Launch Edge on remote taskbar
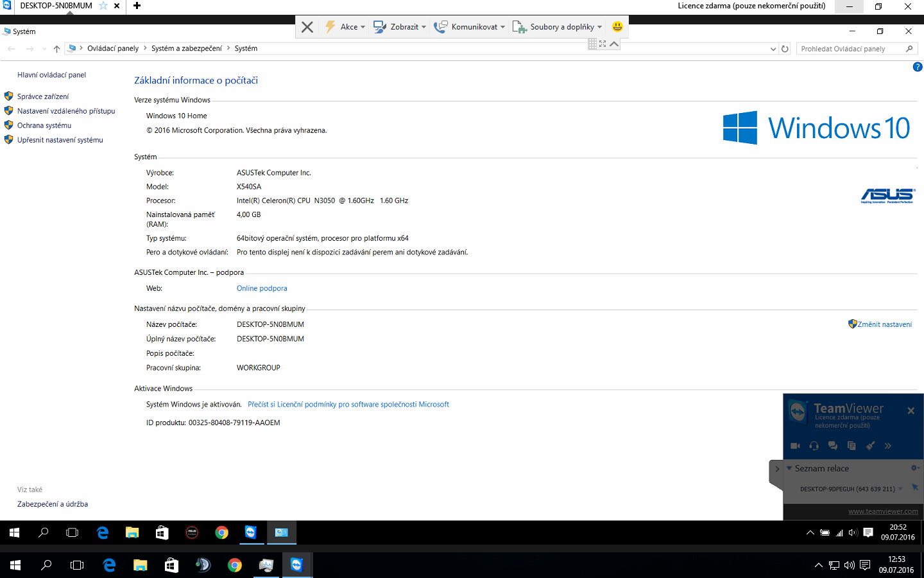 coord(103,532)
